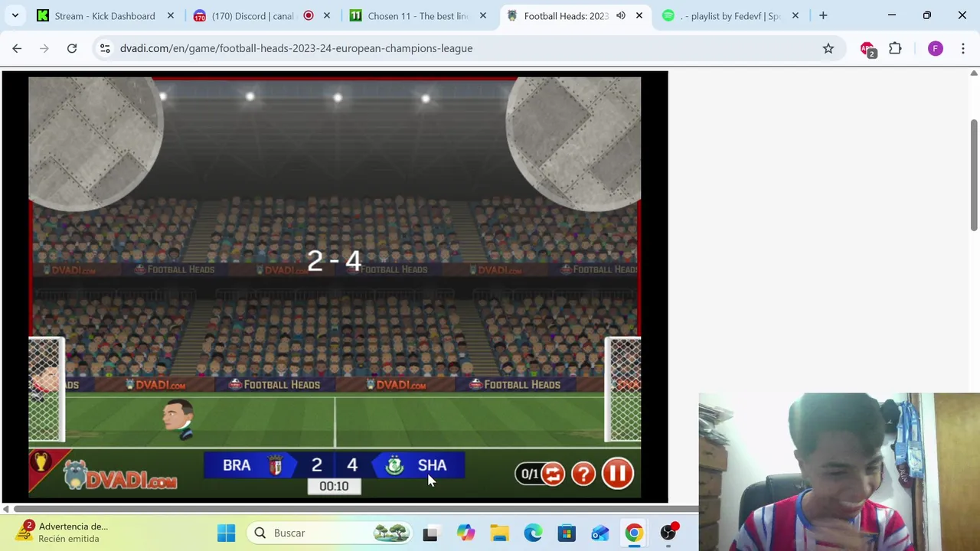The image size is (980, 551).
Task: Open the Chrome profile avatar
Action: coord(935,48)
